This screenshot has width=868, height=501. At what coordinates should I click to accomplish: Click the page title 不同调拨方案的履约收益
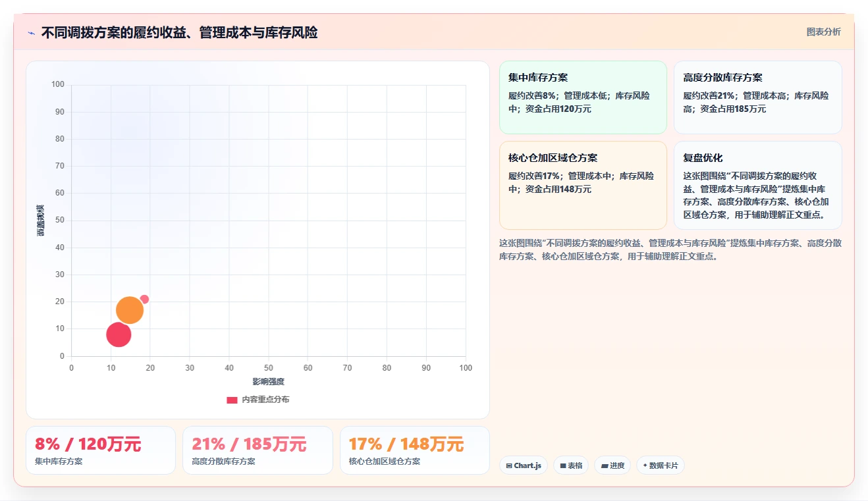click(x=179, y=33)
